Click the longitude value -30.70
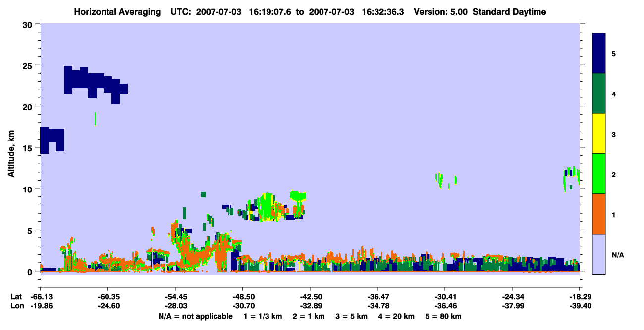 (243, 306)
